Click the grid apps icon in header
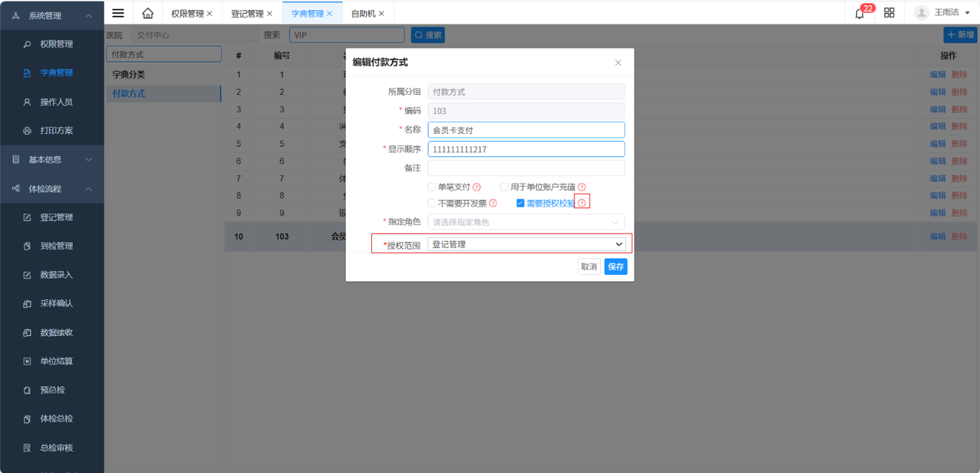 [x=889, y=13]
